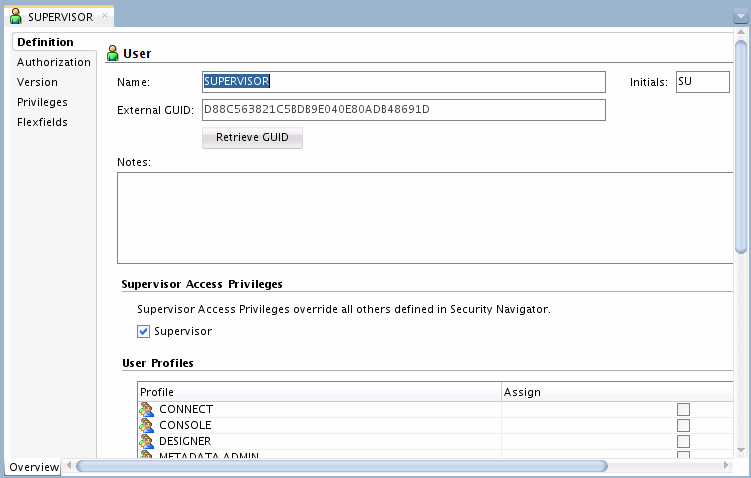Select the Overview bottom tab
The width and height of the screenshot is (751, 478).
coord(34,467)
